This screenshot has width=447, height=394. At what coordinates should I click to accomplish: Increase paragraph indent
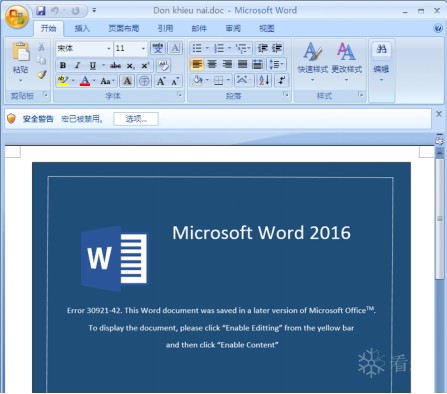click(277, 48)
